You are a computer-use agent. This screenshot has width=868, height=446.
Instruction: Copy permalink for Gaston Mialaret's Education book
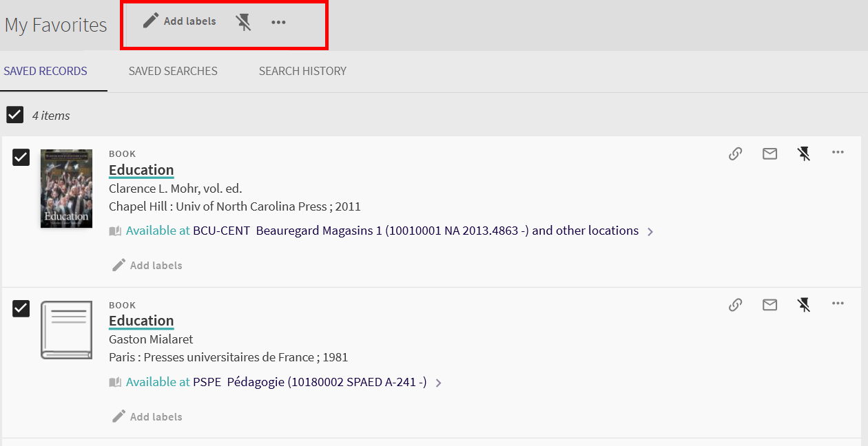click(735, 304)
